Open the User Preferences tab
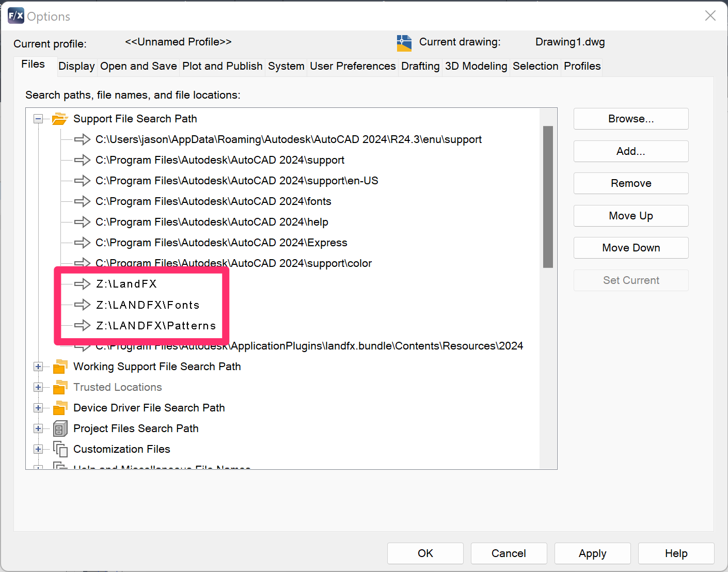The height and width of the screenshot is (572, 728). (353, 67)
